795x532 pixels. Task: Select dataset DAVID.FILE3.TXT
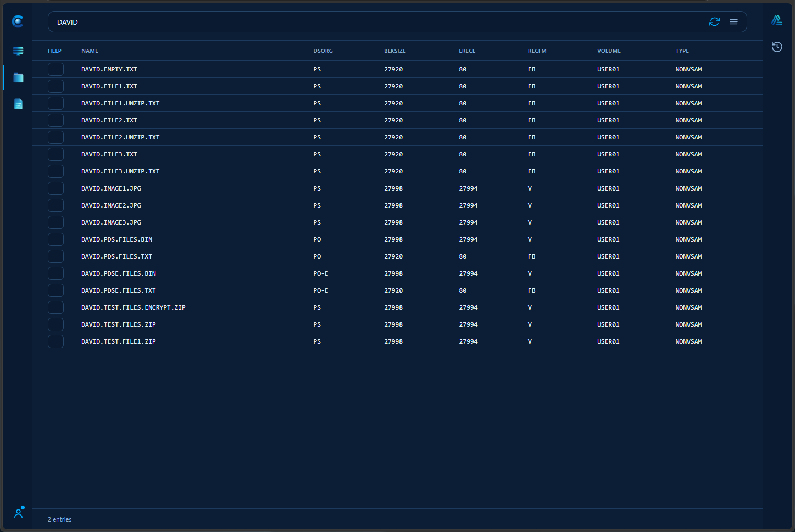pyautogui.click(x=109, y=154)
